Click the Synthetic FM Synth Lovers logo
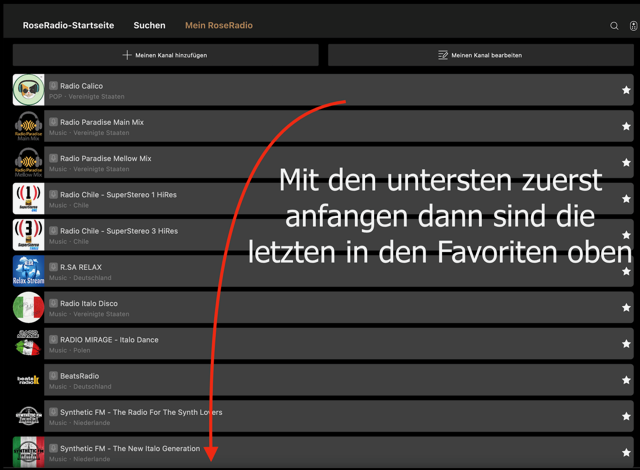Viewport: 640px width, 470px height. [x=29, y=416]
